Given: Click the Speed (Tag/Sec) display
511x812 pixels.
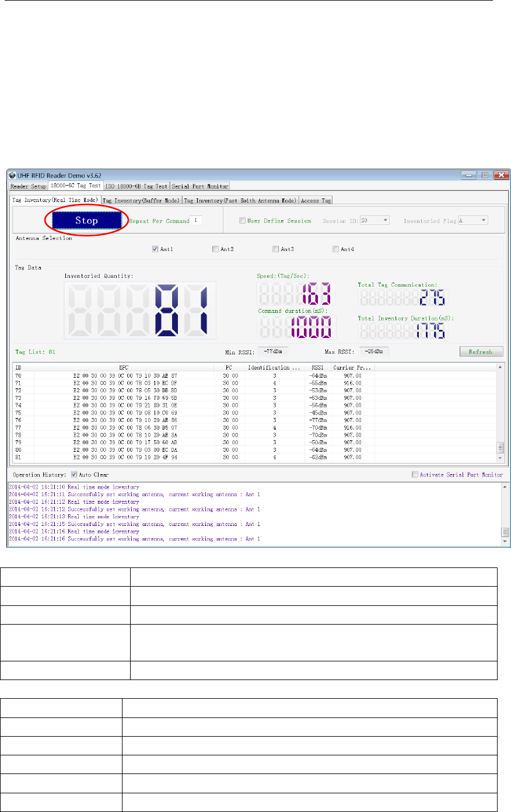Looking at the screenshot, I should (296, 294).
